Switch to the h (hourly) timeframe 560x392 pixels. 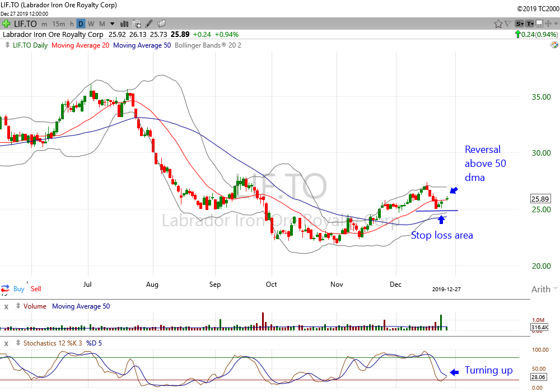pos(72,24)
